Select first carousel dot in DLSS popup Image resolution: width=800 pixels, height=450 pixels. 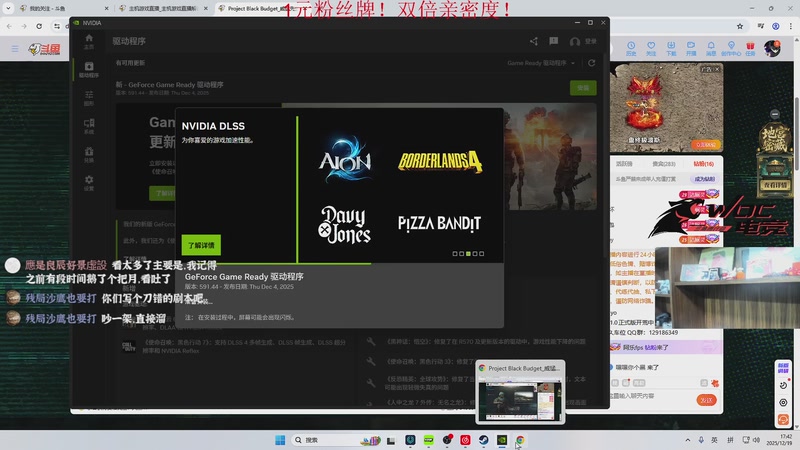click(x=455, y=254)
